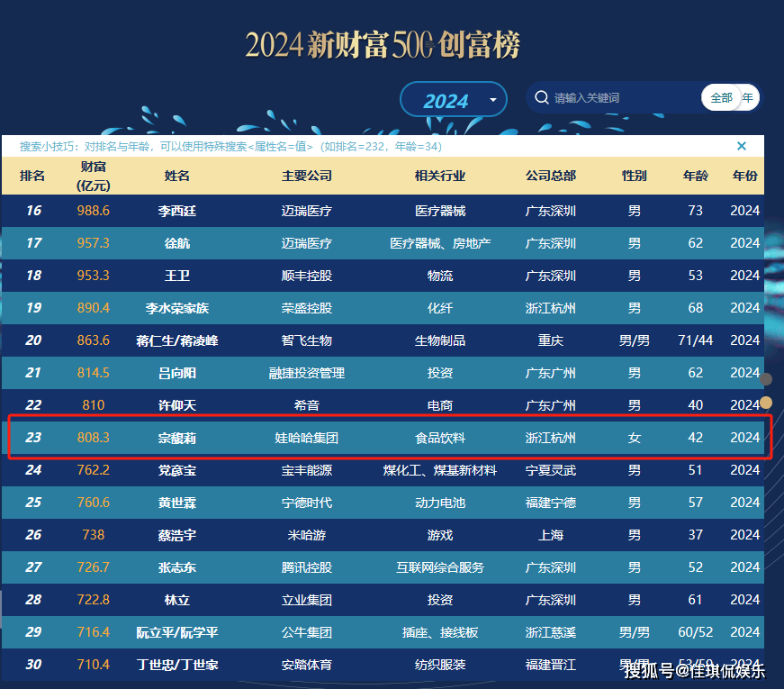The width and height of the screenshot is (784, 689).
Task: Select the name 蔡浩宇
Action: point(177,535)
